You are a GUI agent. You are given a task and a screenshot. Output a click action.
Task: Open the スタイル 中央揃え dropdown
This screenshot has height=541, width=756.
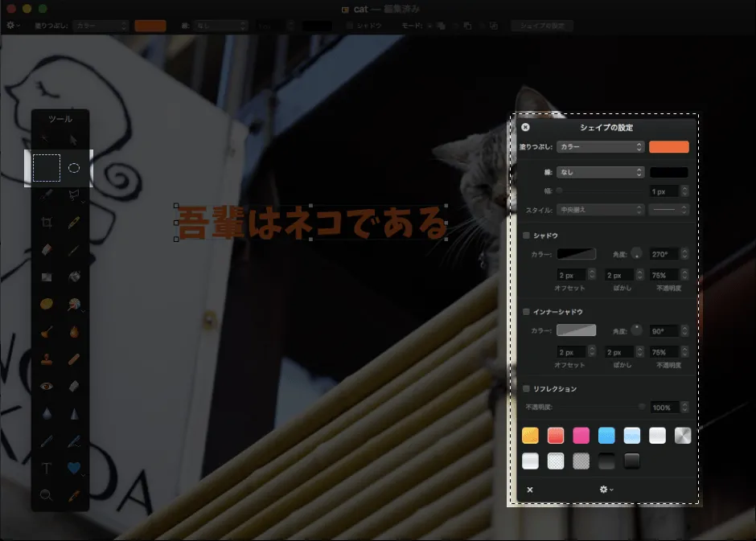click(600, 210)
